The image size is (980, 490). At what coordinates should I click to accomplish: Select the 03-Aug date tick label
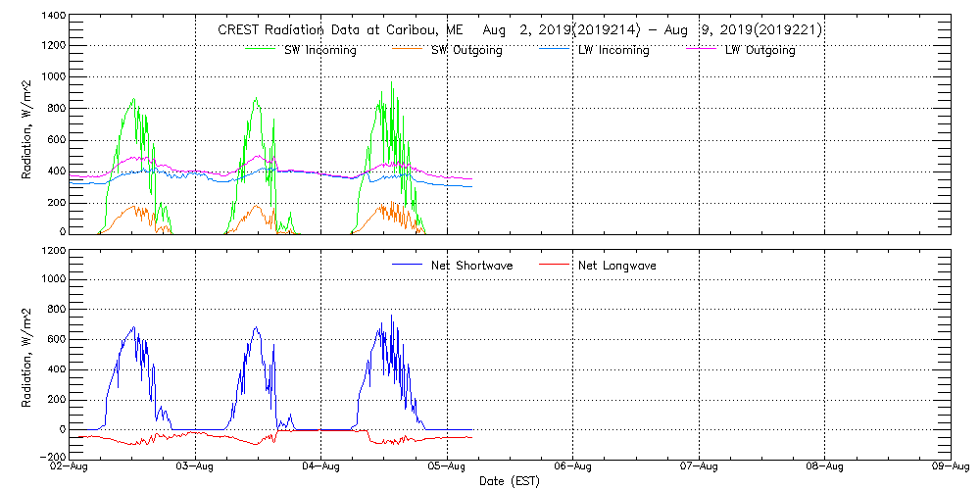click(196, 467)
